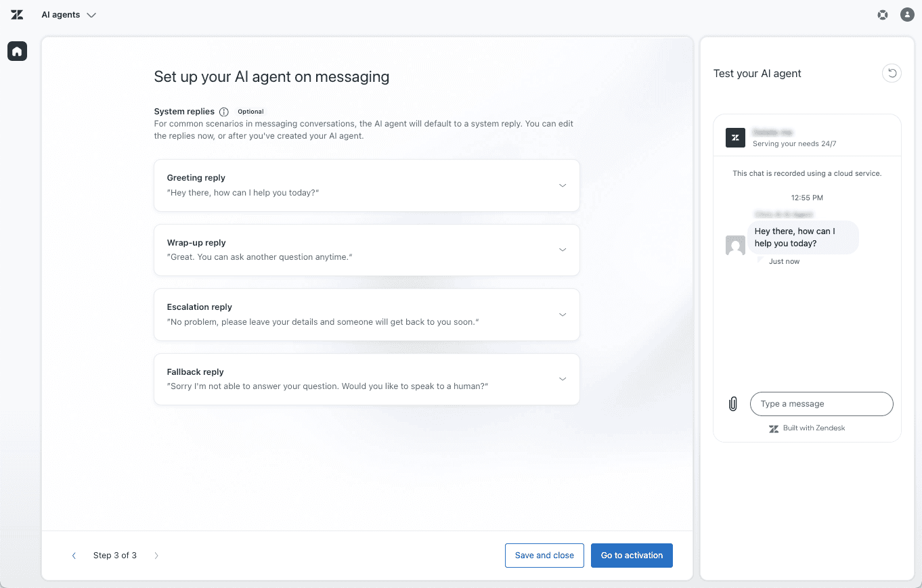Image resolution: width=922 pixels, height=588 pixels.
Task: Click the Optional tag
Action: point(250,112)
